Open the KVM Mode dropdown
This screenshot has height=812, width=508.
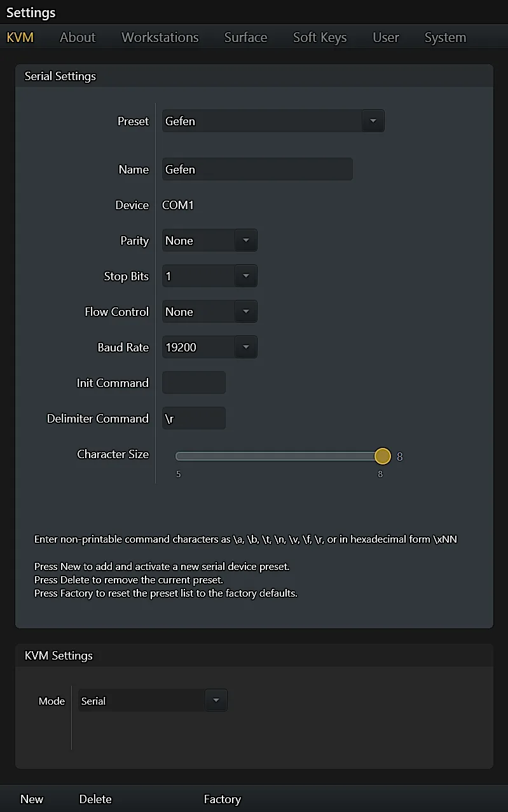(153, 701)
